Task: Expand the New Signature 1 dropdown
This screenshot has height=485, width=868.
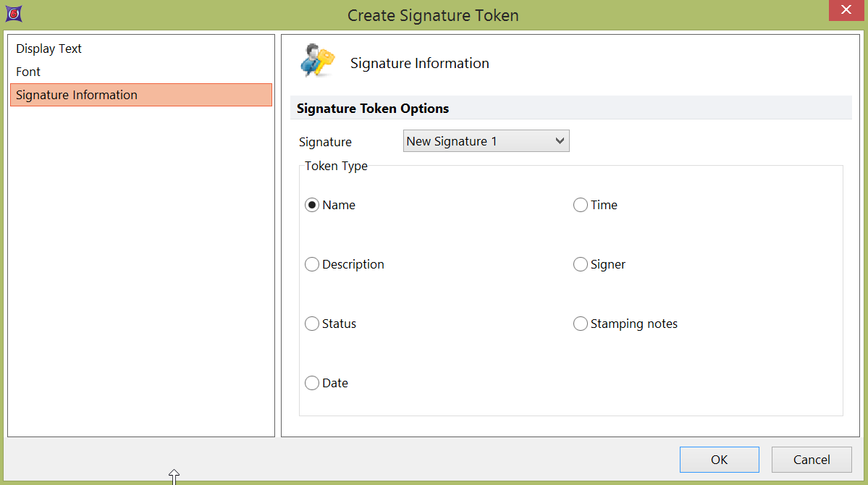Action: 486,141
